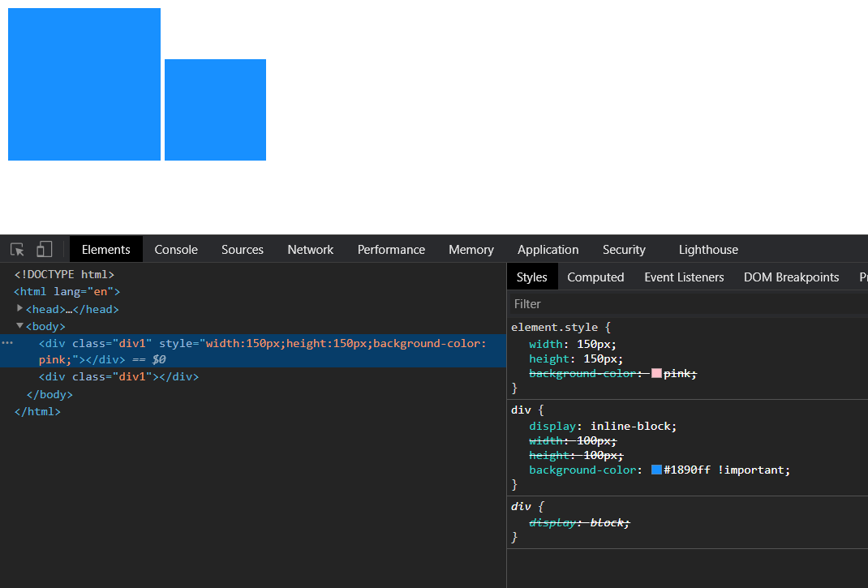This screenshot has height=588, width=868.
Task: Open the Network tab
Action: [310, 250]
